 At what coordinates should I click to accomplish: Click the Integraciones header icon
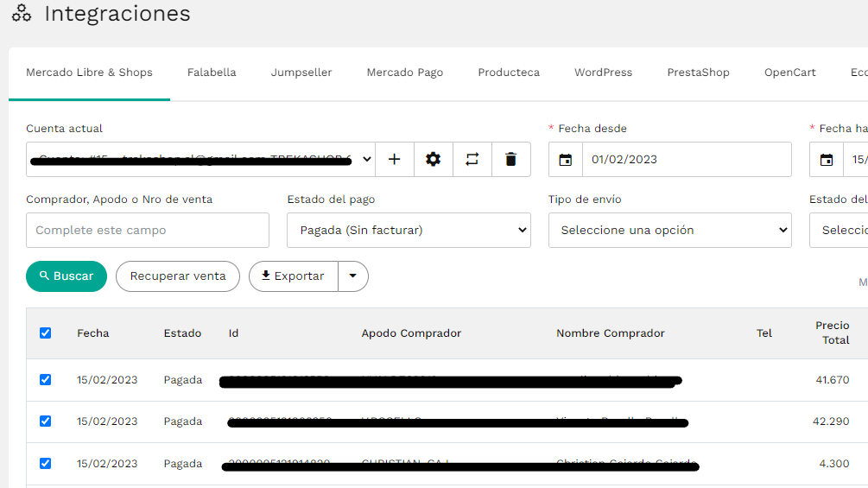pyautogui.click(x=22, y=13)
